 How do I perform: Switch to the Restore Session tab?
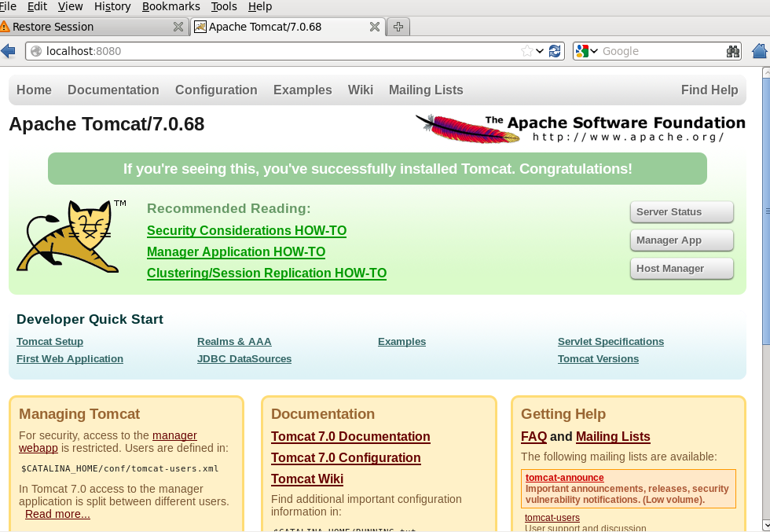pyautogui.click(x=93, y=27)
